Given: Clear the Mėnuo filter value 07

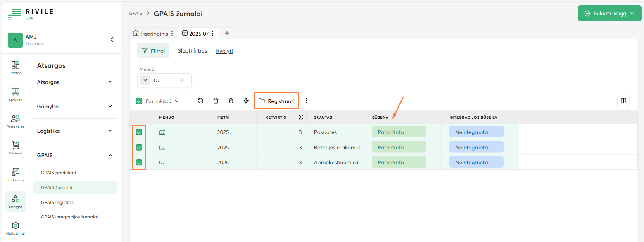Looking at the screenshot, I should (x=182, y=80).
